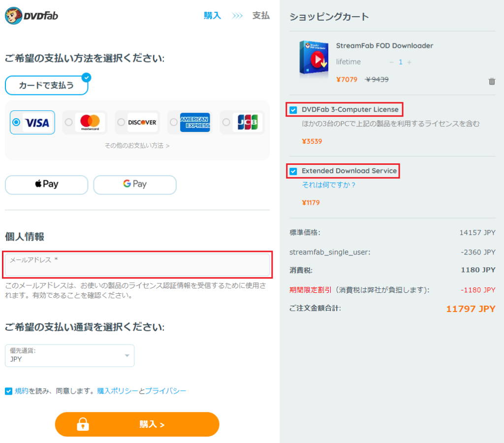Image resolution: width=504 pixels, height=443 pixels.
Task: Select the Visa card logo
Action: point(37,123)
